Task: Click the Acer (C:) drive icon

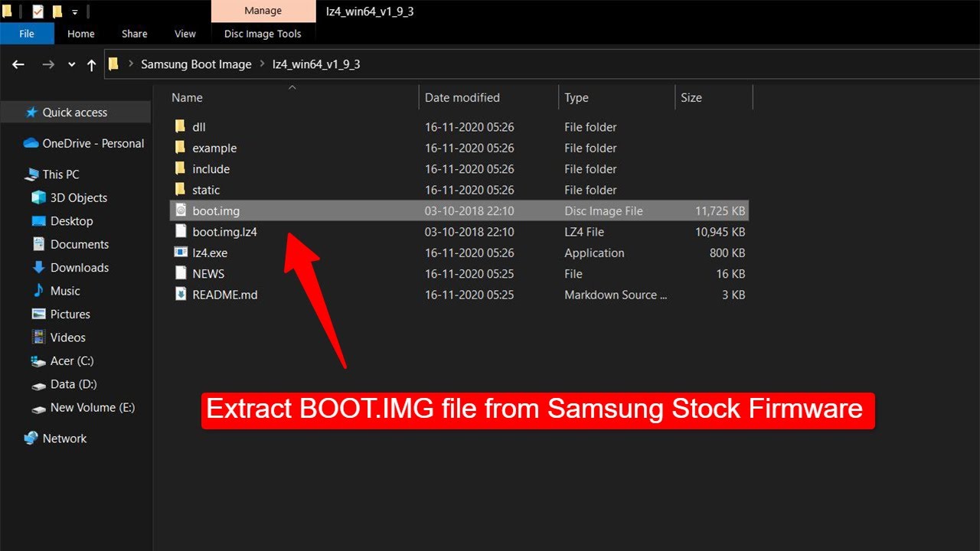Action: click(x=38, y=361)
